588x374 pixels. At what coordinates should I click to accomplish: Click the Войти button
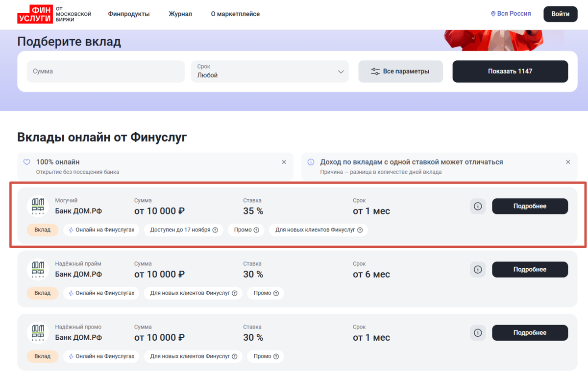561,14
